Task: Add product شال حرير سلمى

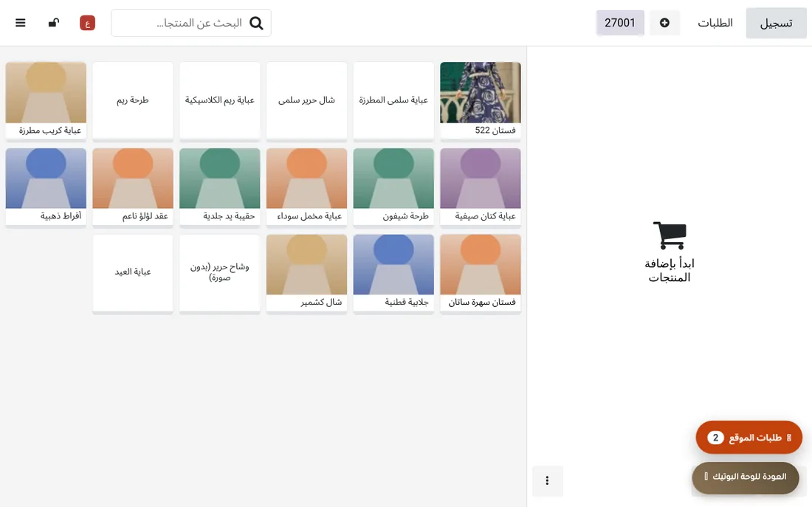Action: pos(306,100)
